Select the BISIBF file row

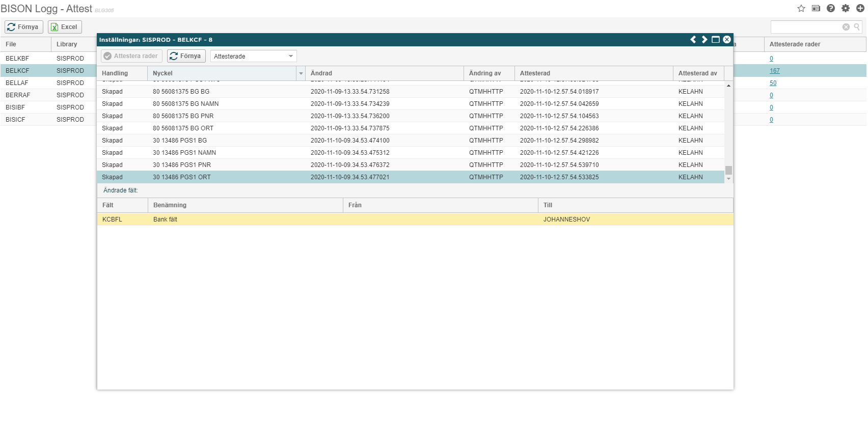[x=48, y=107]
